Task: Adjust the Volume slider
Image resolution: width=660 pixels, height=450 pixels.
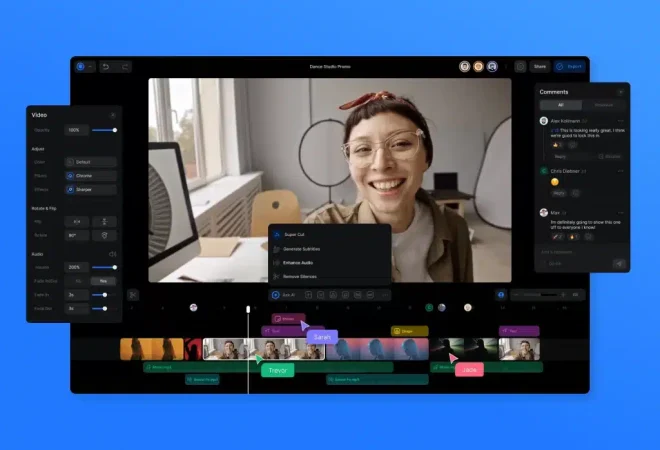Action: click(x=104, y=267)
